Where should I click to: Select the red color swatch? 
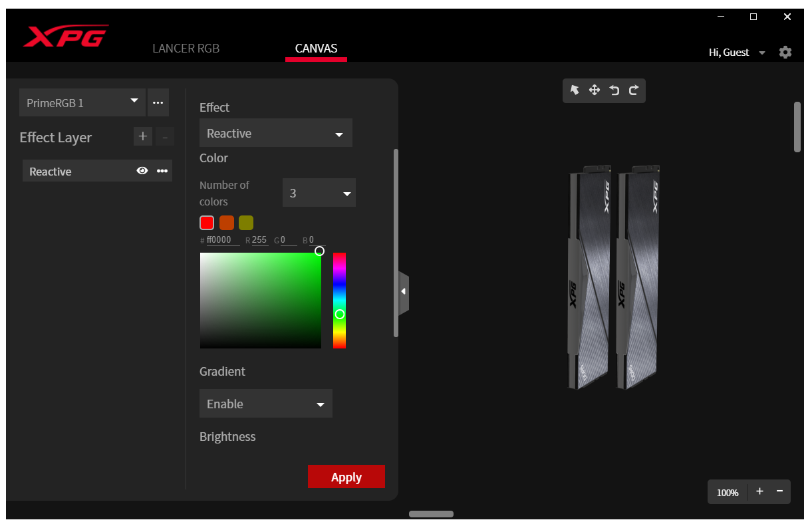click(x=207, y=223)
